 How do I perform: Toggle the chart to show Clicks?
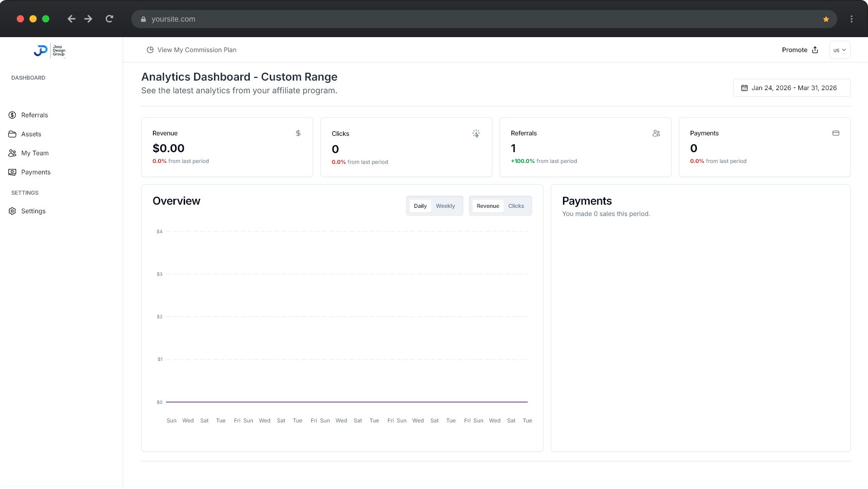click(515, 206)
